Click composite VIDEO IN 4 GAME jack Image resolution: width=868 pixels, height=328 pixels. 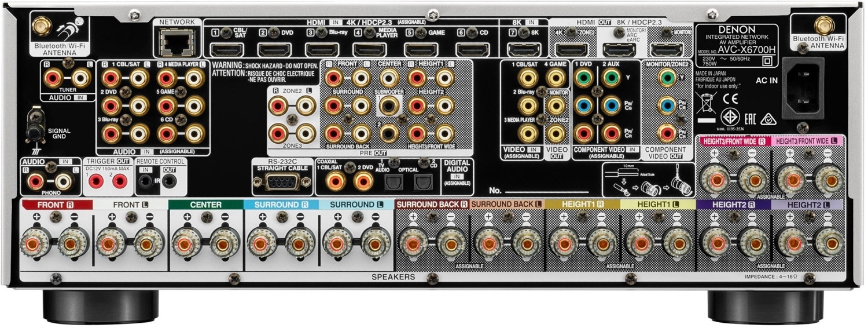point(556,77)
